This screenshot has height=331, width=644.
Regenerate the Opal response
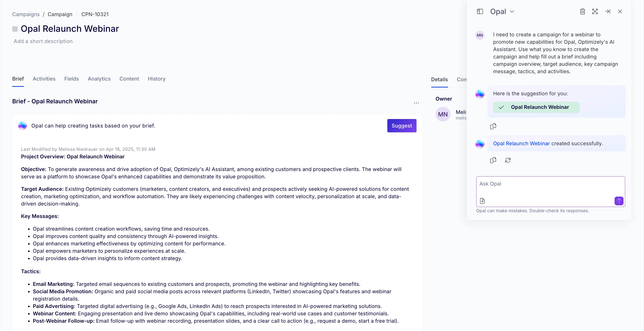point(508,160)
